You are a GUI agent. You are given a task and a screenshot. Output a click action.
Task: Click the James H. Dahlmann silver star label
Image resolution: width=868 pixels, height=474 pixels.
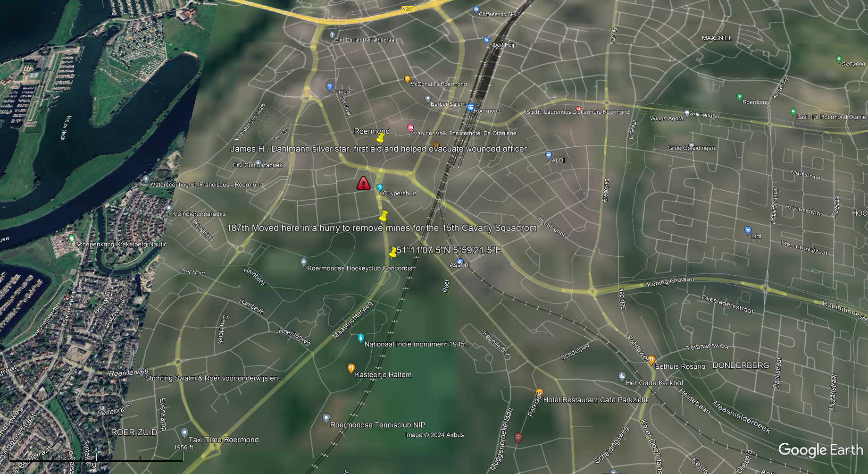pyautogui.click(x=378, y=149)
